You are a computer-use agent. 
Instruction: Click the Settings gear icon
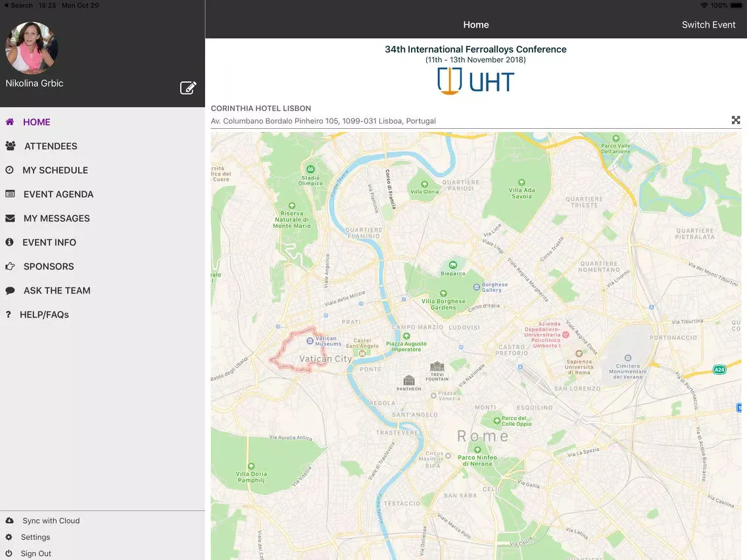click(9, 536)
